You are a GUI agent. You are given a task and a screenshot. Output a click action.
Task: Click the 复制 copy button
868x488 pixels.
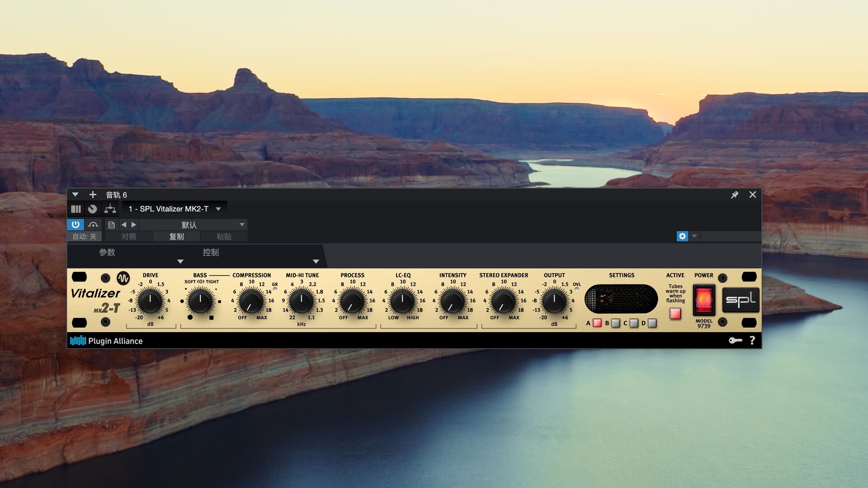pyautogui.click(x=177, y=237)
